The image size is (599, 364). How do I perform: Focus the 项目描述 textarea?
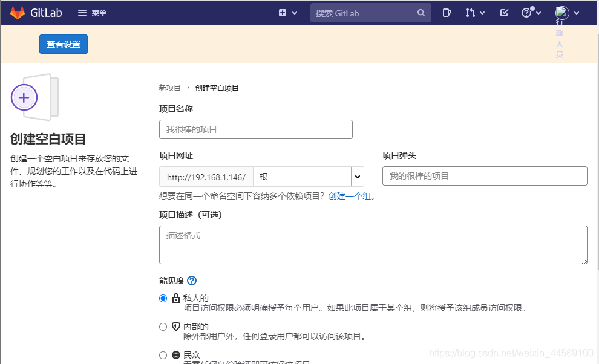pyautogui.click(x=373, y=245)
